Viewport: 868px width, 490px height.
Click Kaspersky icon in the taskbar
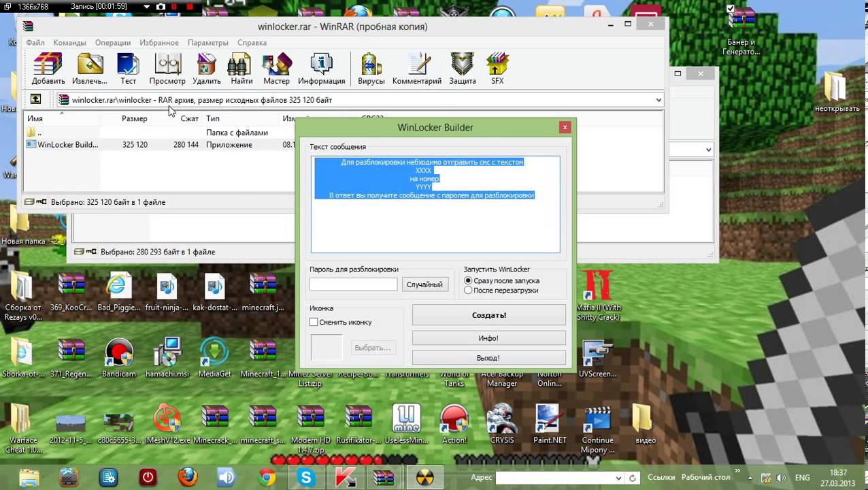coord(346,477)
